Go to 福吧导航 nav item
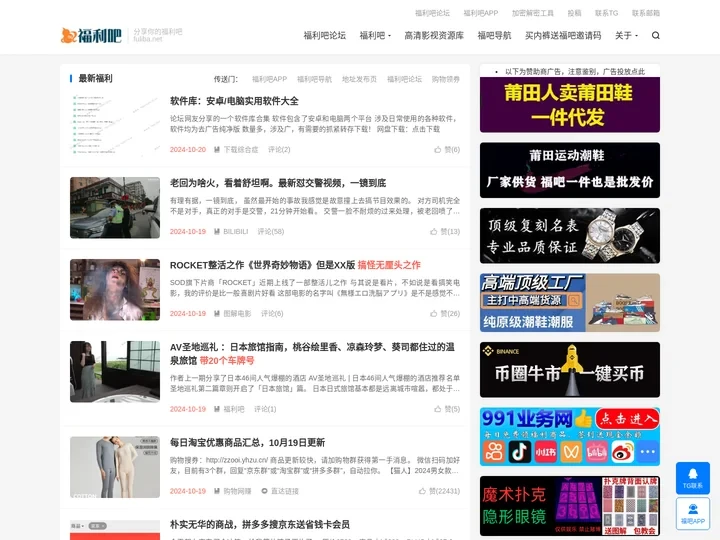This screenshot has width=720, height=540. coord(494,35)
